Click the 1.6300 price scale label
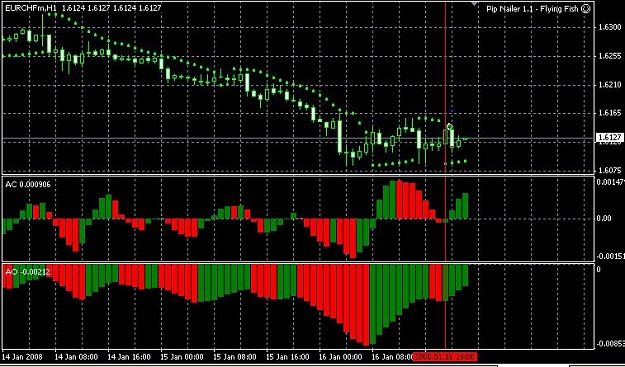The image size is (625, 367). 610,27
